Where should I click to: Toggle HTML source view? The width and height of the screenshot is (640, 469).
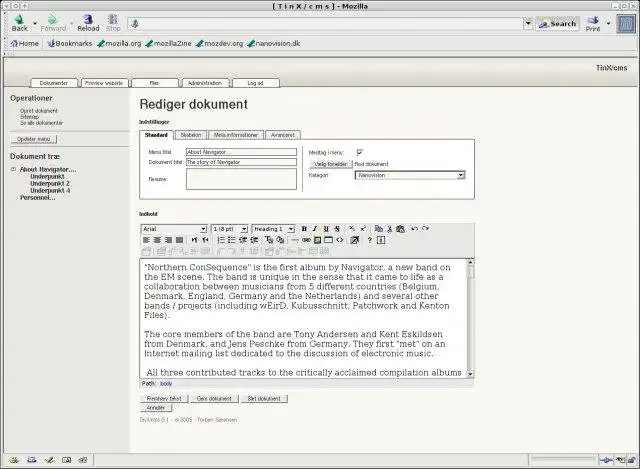340,240
